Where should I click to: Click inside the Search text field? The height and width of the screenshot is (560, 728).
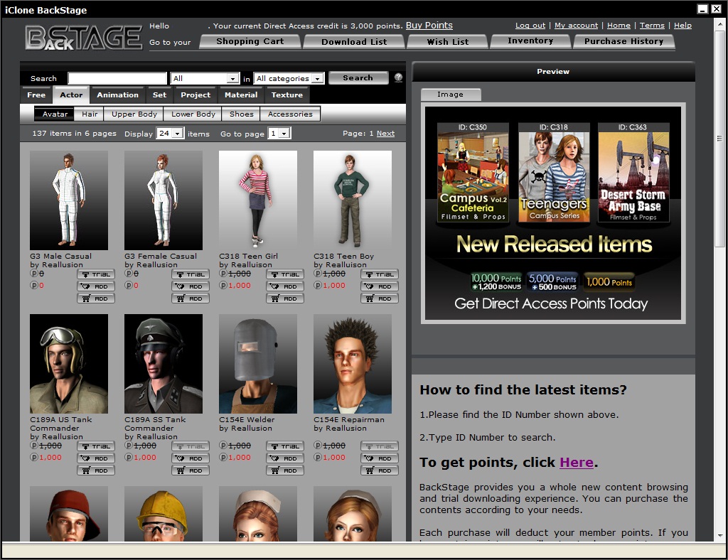click(x=117, y=78)
